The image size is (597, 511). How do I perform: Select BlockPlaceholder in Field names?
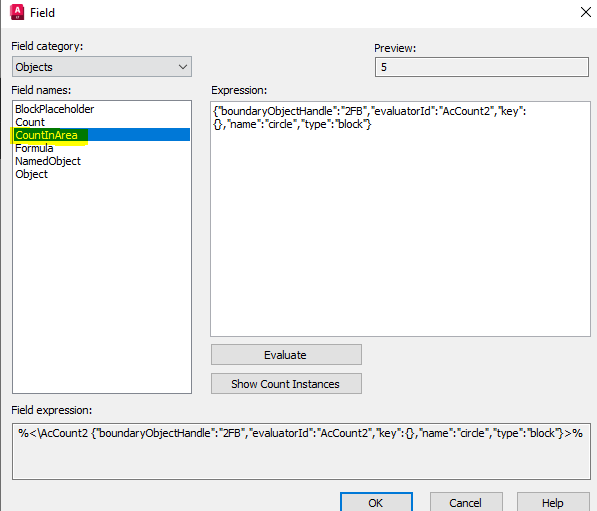(54, 109)
